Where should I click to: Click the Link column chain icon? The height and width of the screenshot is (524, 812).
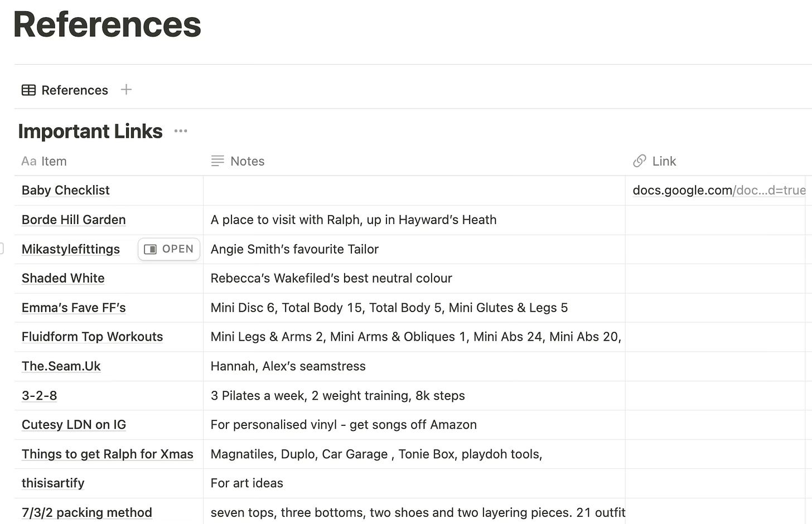pos(640,161)
